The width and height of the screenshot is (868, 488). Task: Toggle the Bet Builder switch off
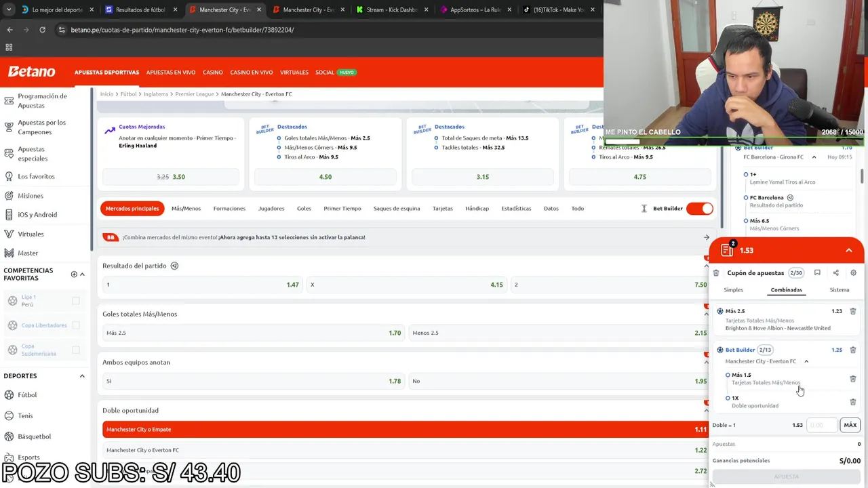pos(699,208)
